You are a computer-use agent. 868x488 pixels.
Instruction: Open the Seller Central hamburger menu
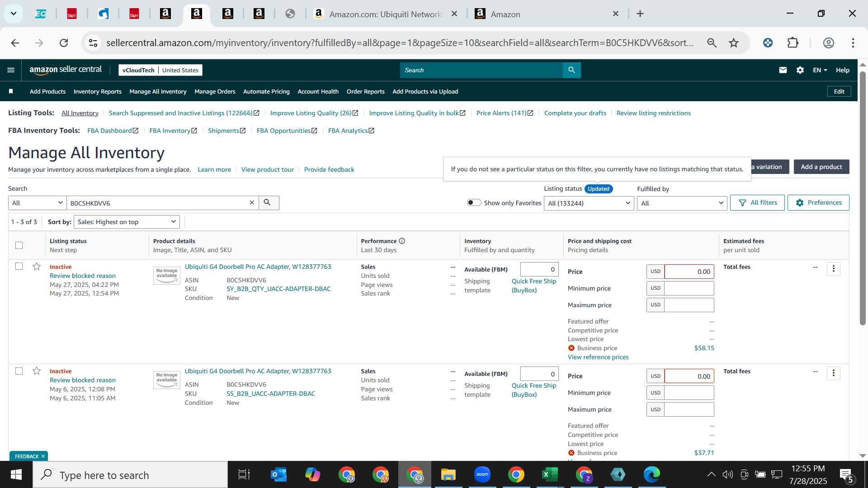pyautogui.click(x=11, y=70)
